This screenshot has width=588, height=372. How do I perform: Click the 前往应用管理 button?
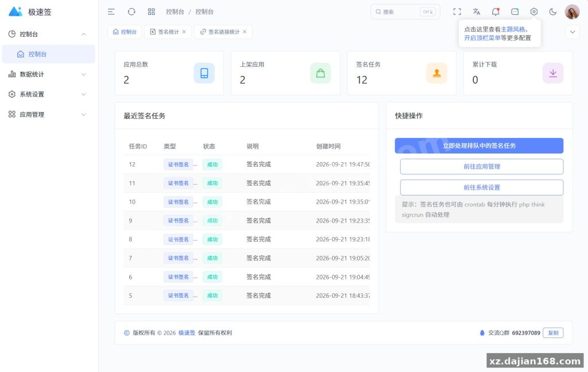(482, 167)
